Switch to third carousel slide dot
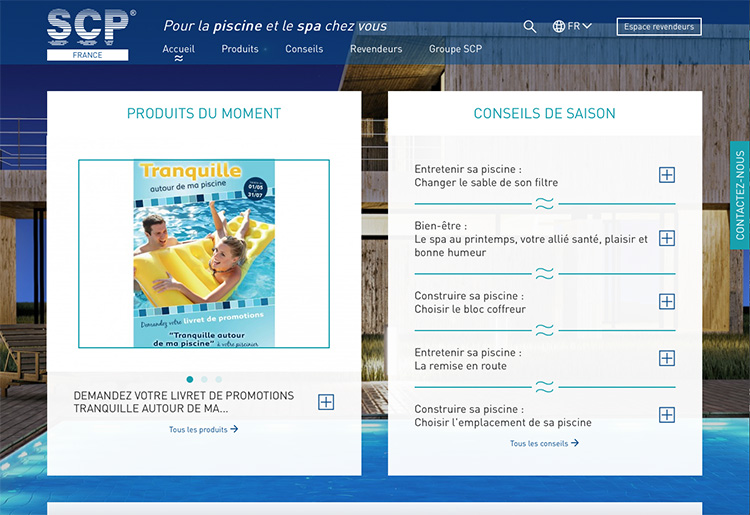 (218, 379)
